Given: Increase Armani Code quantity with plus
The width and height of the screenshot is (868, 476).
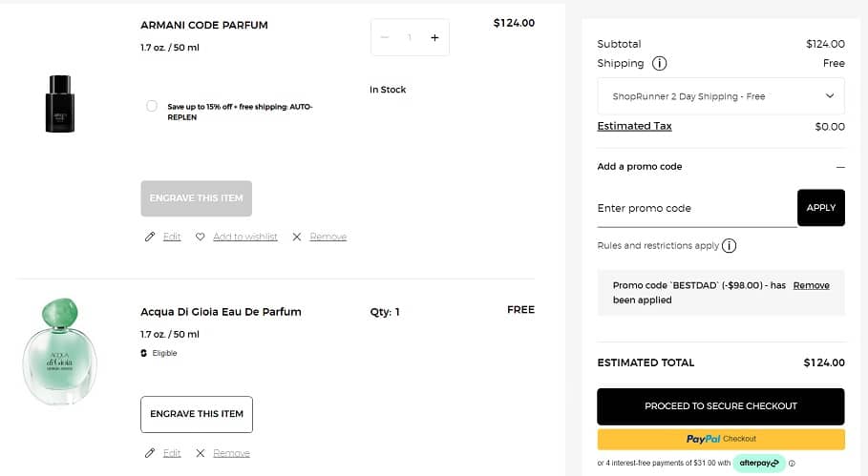Looking at the screenshot, I should 434,37.
